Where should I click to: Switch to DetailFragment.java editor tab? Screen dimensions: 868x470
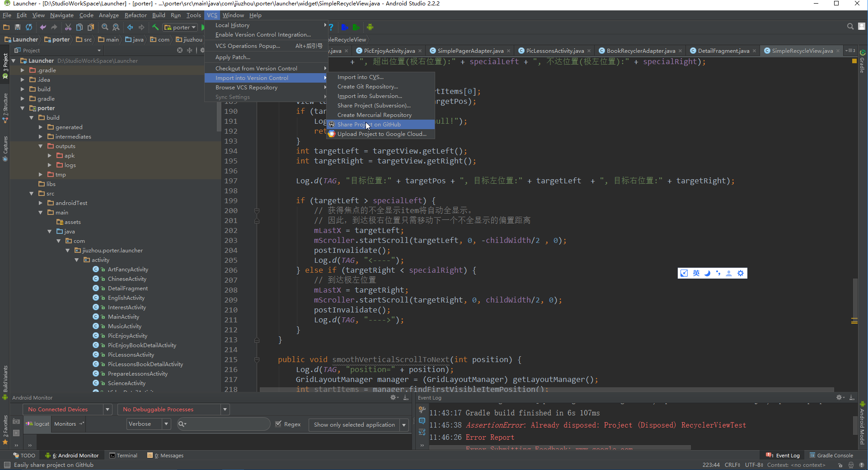[x=723, y=51]
